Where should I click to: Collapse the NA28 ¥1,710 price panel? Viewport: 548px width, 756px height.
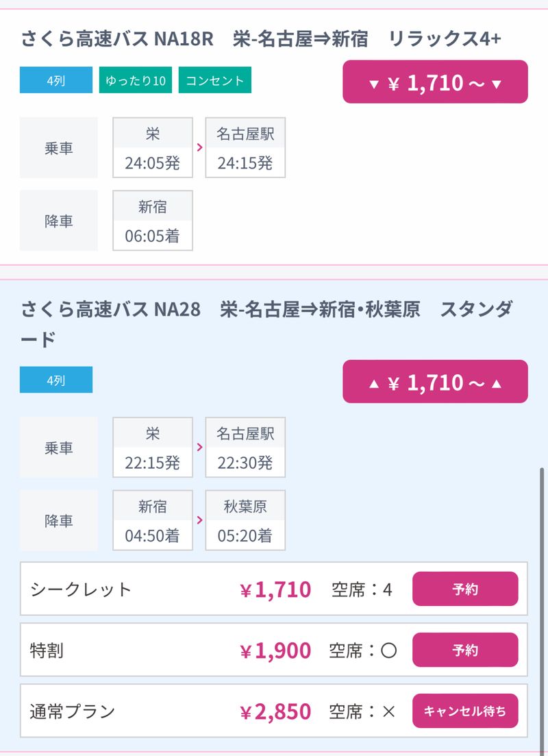(x=435, y=382)
